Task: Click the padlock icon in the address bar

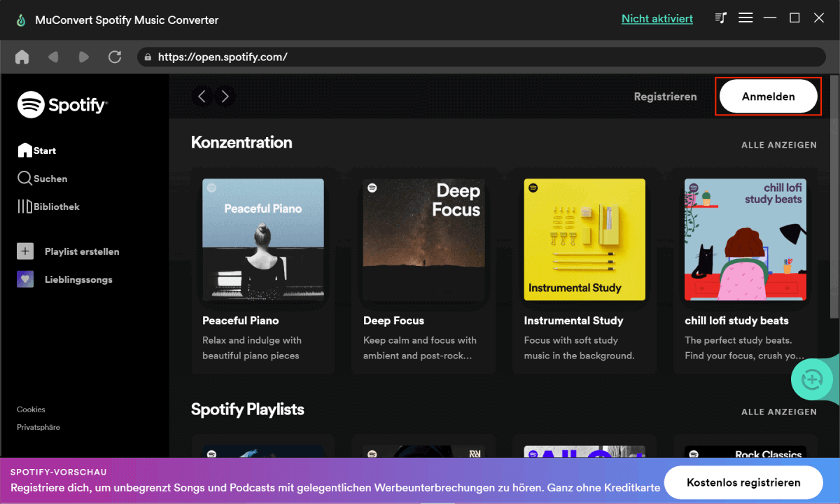Action: click(148, 57)
